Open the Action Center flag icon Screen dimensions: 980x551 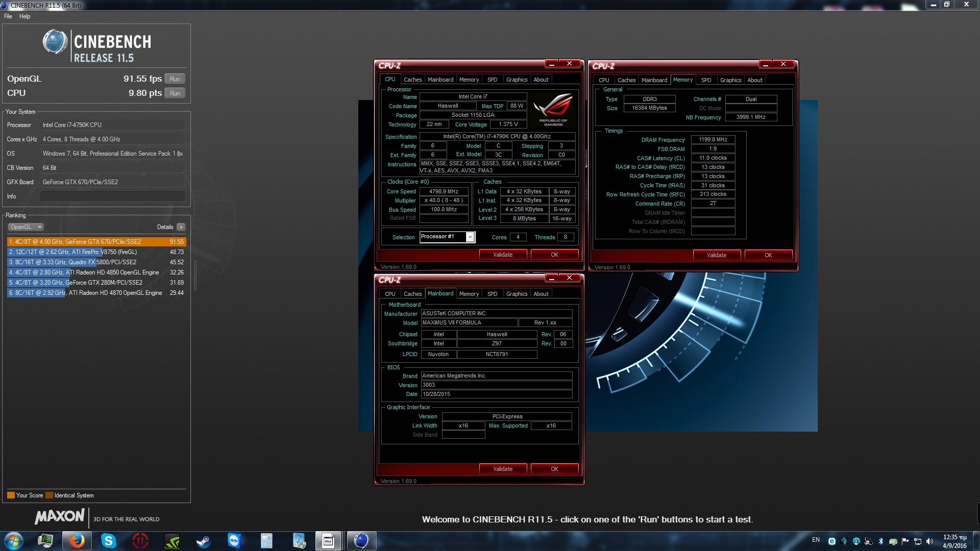[905, 541]
